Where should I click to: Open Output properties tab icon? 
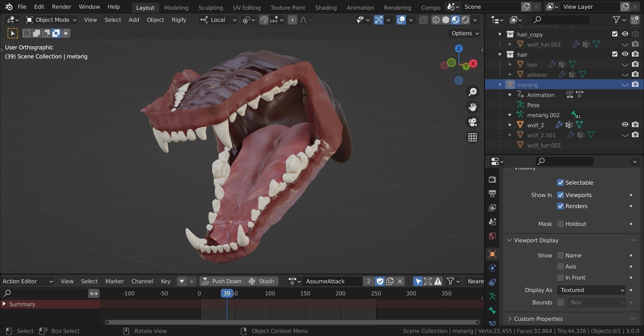tap(492, 194)
